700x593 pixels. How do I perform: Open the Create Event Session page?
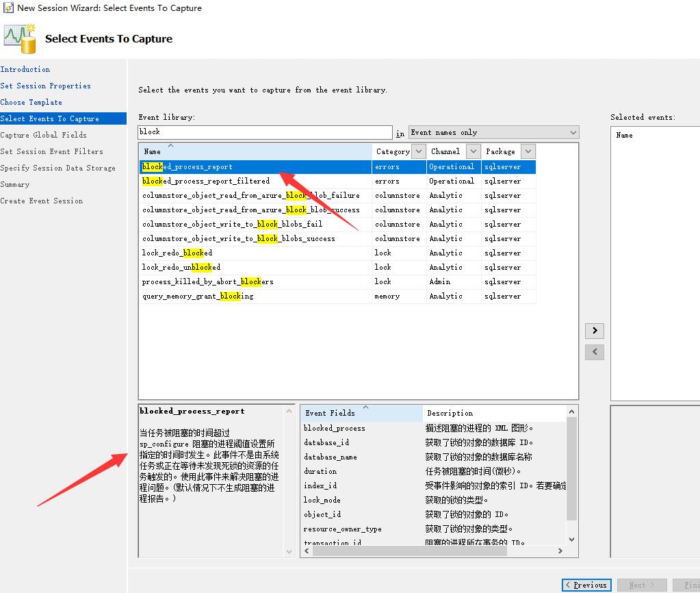point(42,201)
